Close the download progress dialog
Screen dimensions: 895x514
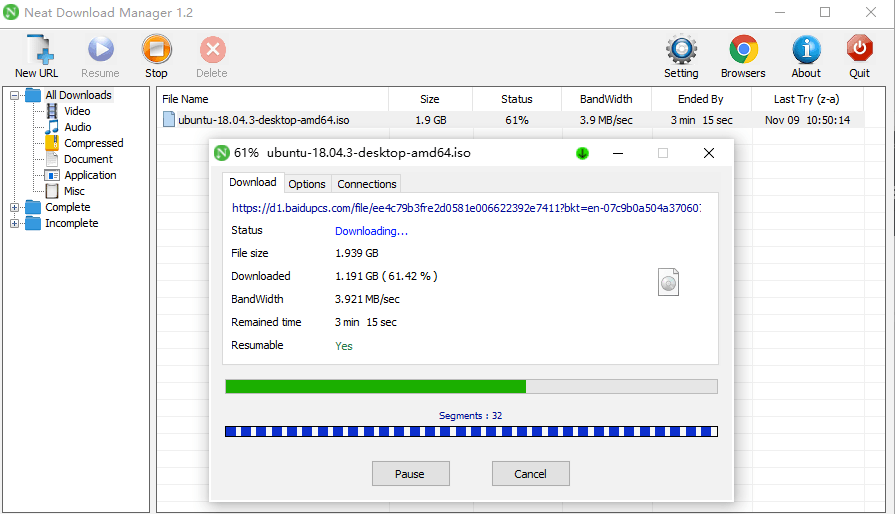(708, 153)
